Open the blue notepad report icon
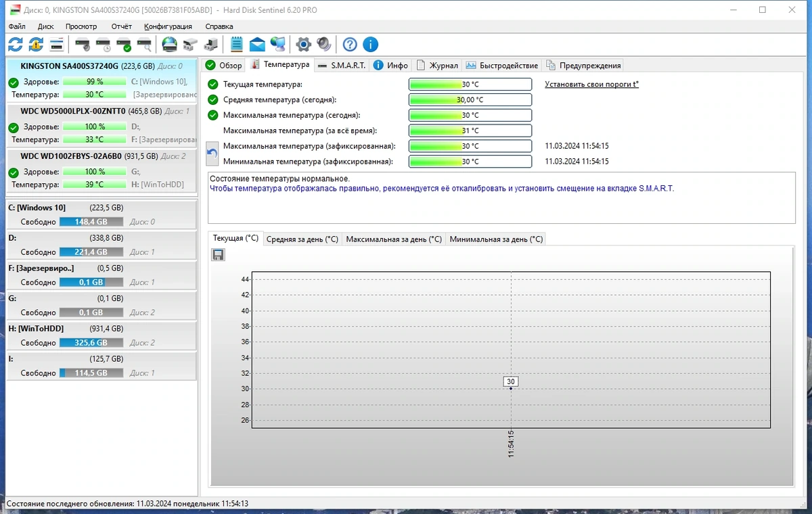The image size is (812, 514). [x=236, y=45]
